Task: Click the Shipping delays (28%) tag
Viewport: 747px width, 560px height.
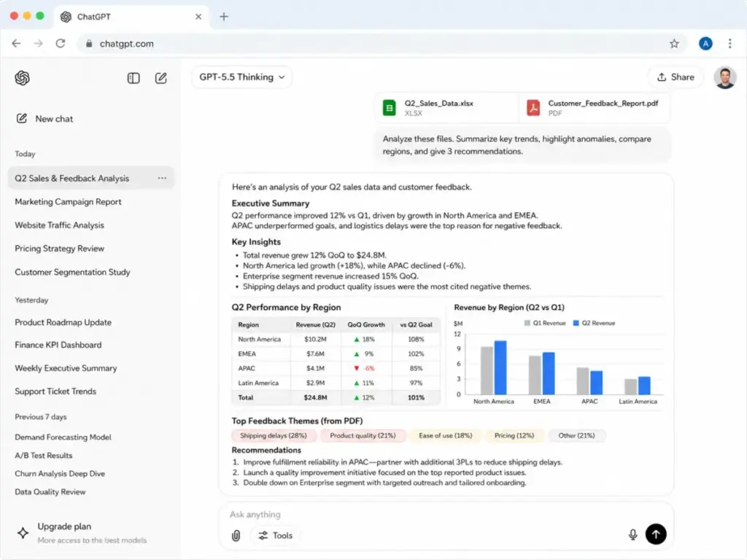Action: [x=273, y=436]
